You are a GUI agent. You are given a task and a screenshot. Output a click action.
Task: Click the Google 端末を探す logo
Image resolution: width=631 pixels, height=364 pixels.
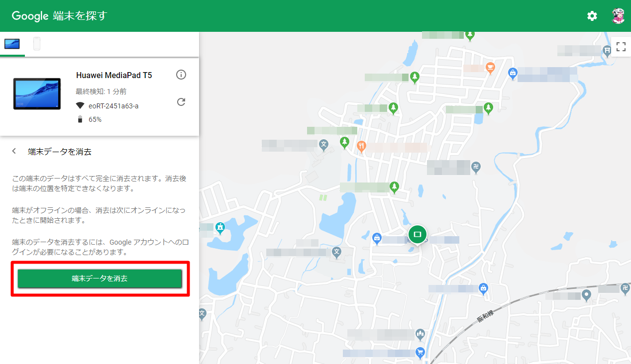[x=59, y=16]
